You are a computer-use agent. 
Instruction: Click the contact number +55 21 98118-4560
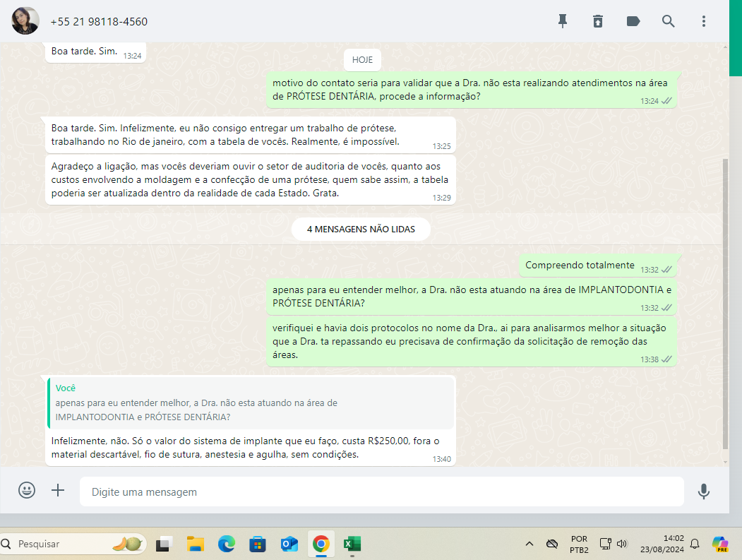(x=99, y=22)
